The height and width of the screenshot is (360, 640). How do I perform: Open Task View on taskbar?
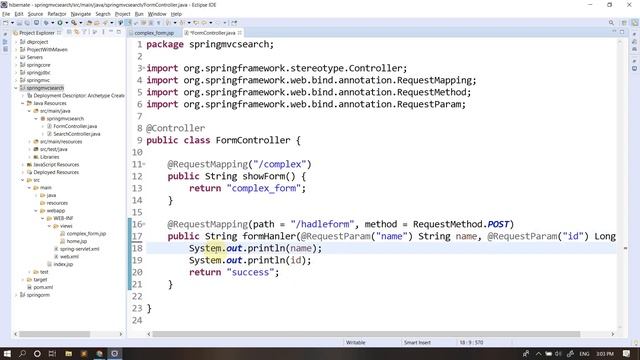coord(52,353)
